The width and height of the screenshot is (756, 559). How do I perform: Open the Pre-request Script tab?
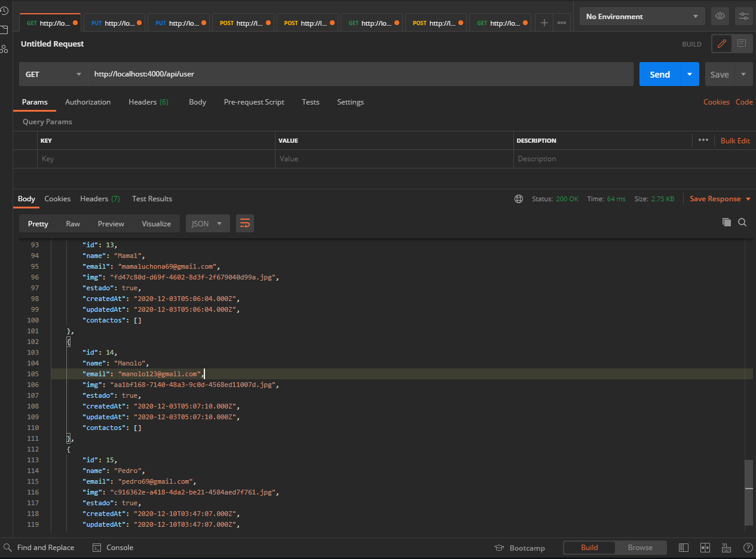pos(254,102)
